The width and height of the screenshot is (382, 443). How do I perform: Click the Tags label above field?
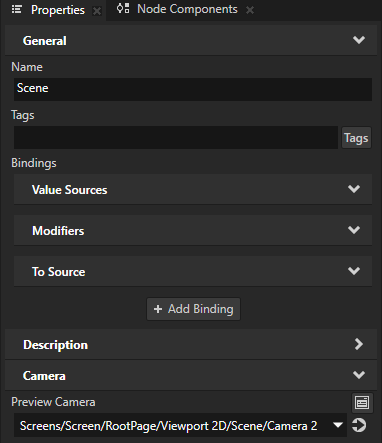point(23,115)
